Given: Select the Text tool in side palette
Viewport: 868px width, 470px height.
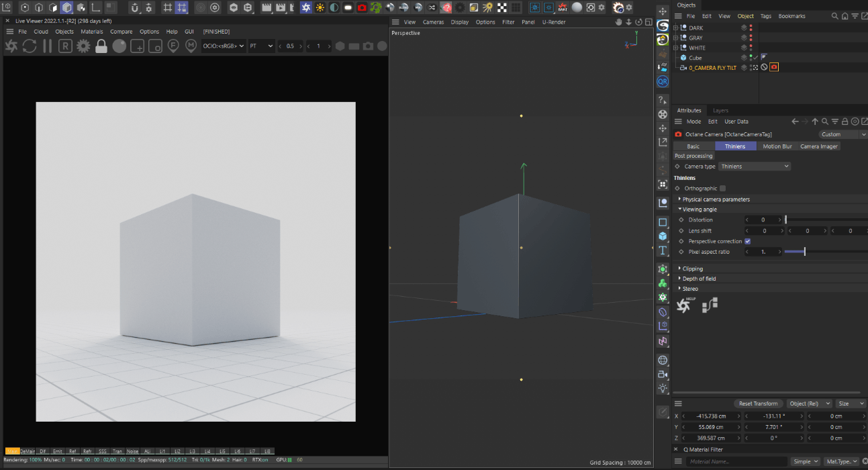Looking at the screenshot, I should [x=663, y=250].
